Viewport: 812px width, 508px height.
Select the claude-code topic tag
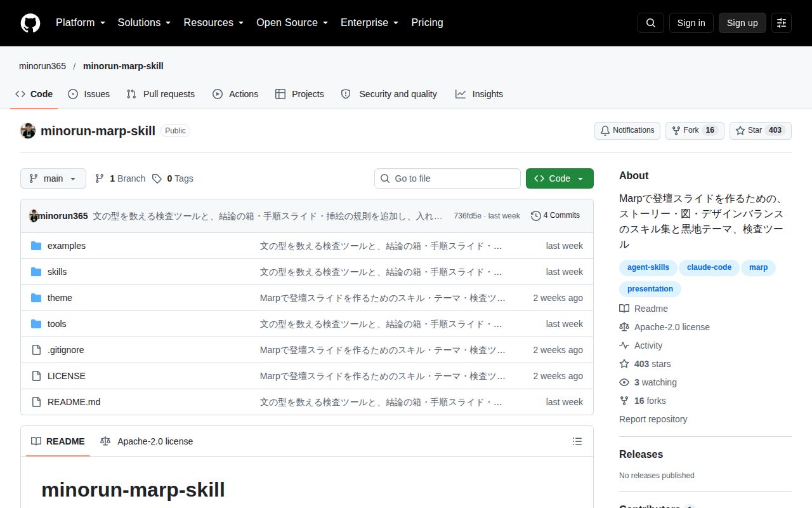[709, 267]
